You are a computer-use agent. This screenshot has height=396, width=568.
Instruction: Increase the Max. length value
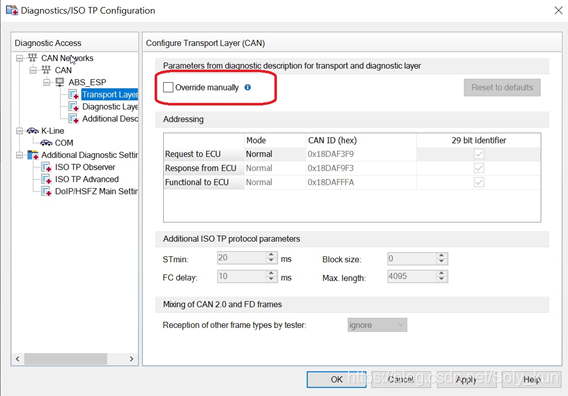pyautogui.click(x=441, y=273)
